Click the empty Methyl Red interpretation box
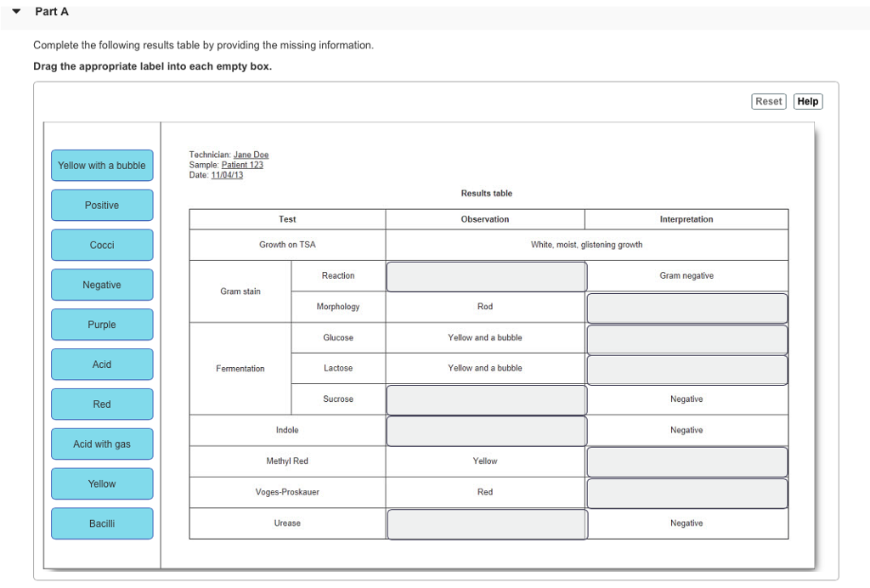This screenshot has height=588, width=870. 686,462
